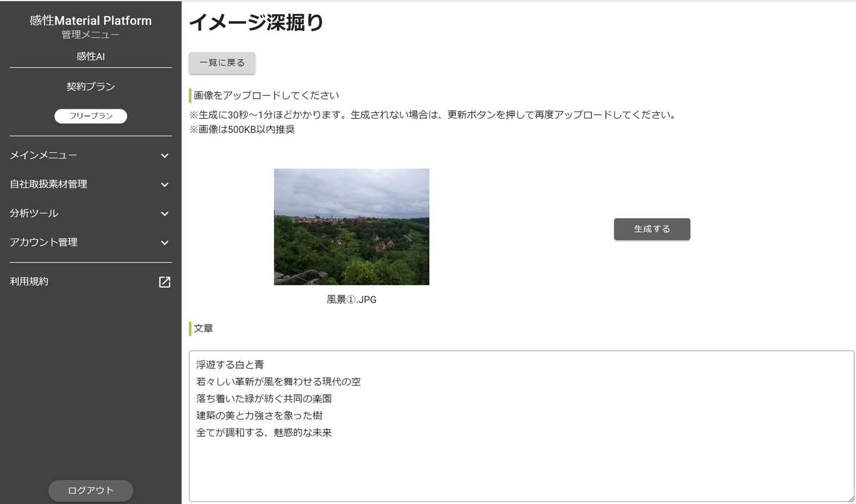Expand the 分析ツール chevron arrow
This screenshot has height=504, width=856.
165,214
